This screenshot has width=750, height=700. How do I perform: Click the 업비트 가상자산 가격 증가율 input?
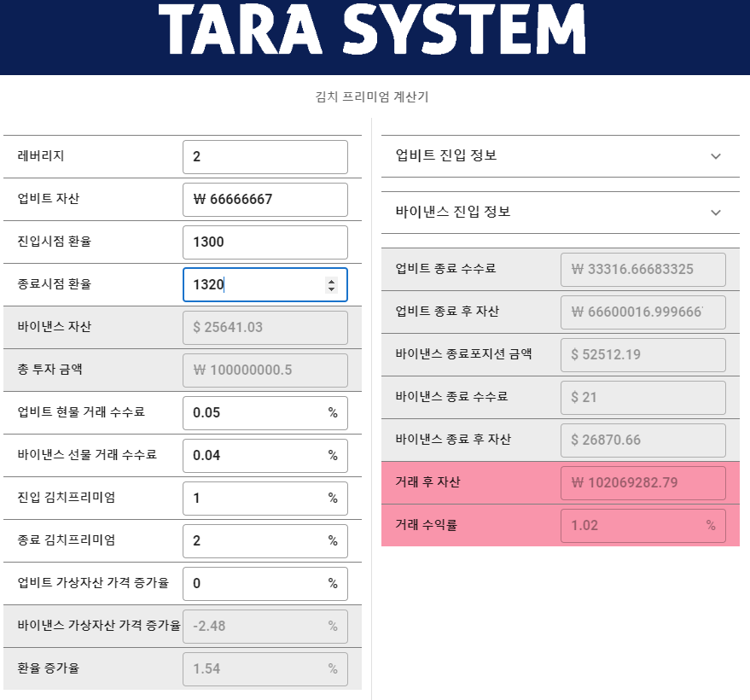pyautogui.click(x=265, y=584)
